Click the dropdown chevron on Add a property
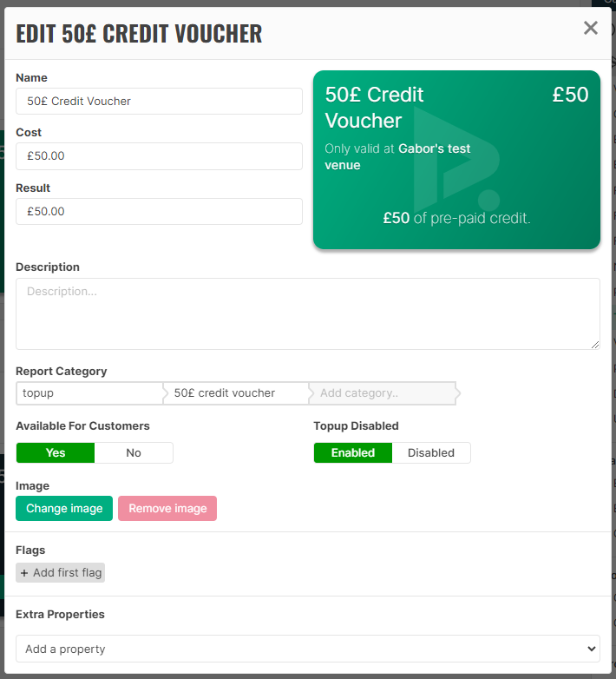This screenshot has height=679, width=616. 592,649
